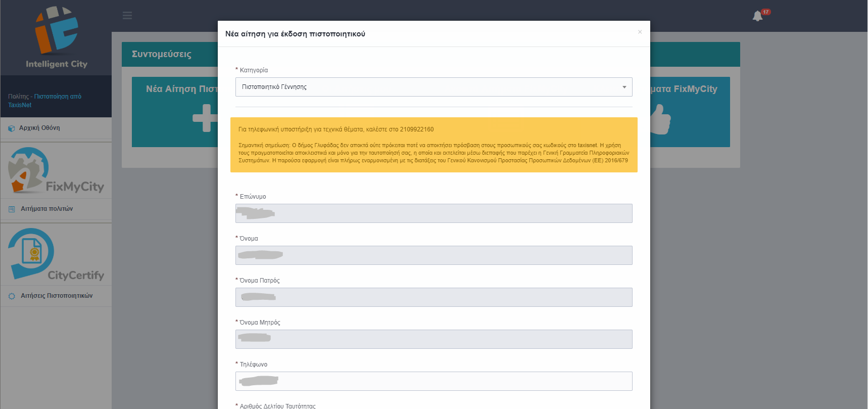868x409 pixels.
Task: Click the plus icon for new certificate request
Action: (205, 118)
